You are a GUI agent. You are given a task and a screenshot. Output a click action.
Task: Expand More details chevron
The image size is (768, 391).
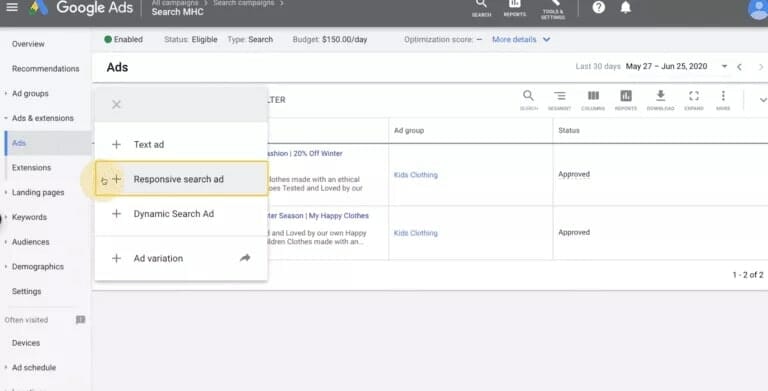[x=547, y=39]
